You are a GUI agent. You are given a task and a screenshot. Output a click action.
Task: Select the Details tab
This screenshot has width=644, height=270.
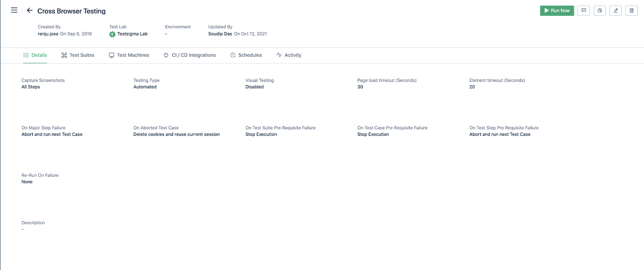[x=35, y=55]
